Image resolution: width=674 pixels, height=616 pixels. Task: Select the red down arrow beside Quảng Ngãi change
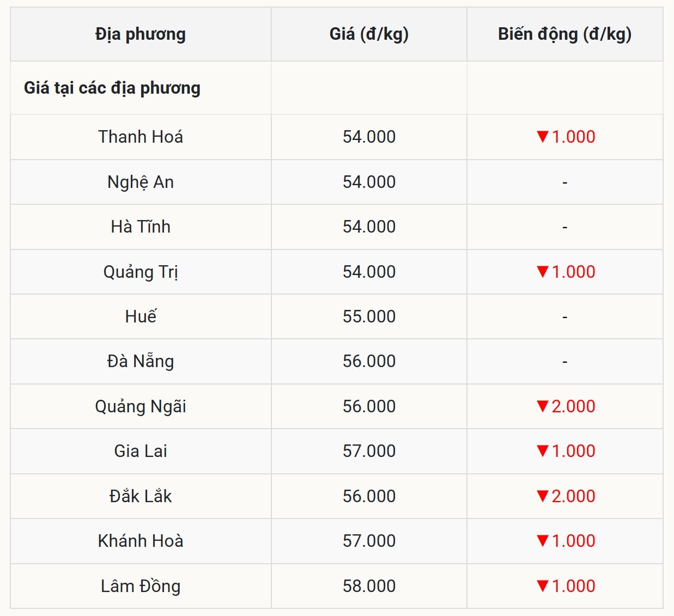542,406
